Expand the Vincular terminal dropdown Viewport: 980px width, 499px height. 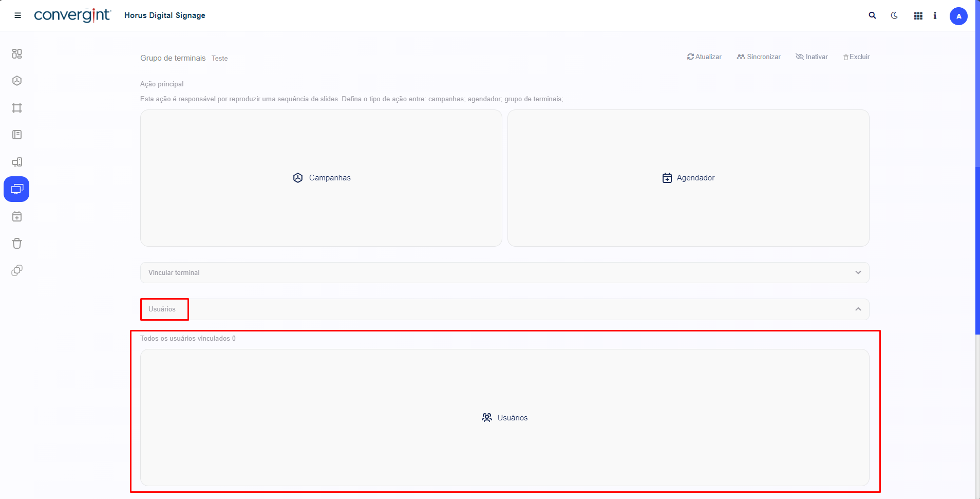pos(858,272)
